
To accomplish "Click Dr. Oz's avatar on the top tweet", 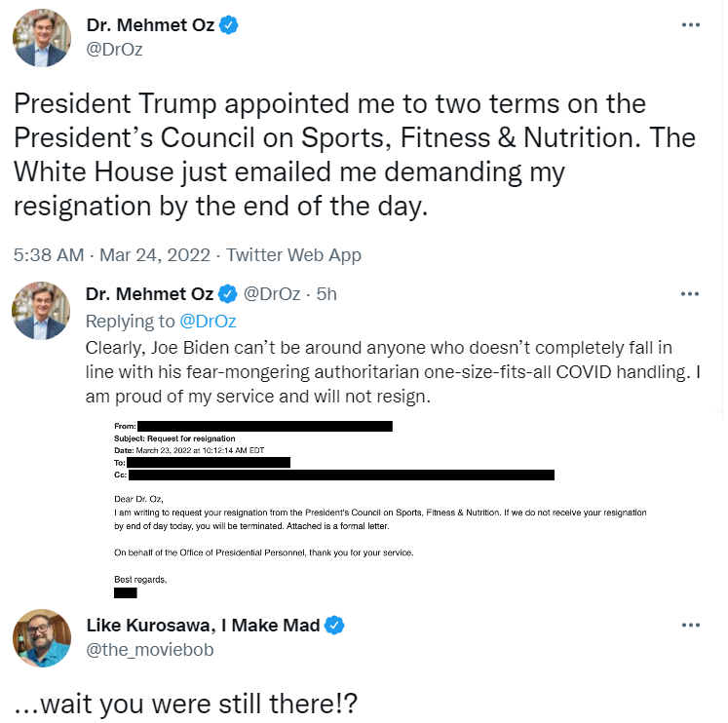I will 41,38.
